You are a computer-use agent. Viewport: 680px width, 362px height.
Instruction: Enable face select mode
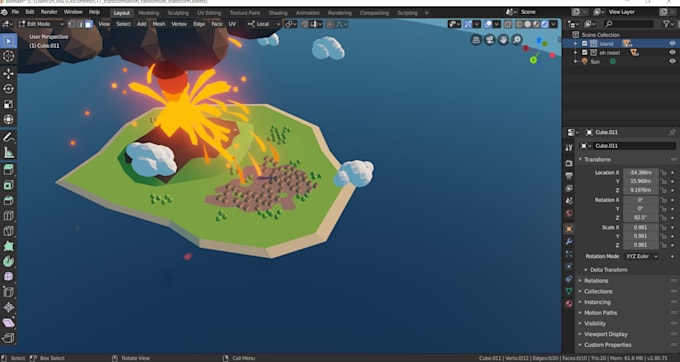click(88, 24)
